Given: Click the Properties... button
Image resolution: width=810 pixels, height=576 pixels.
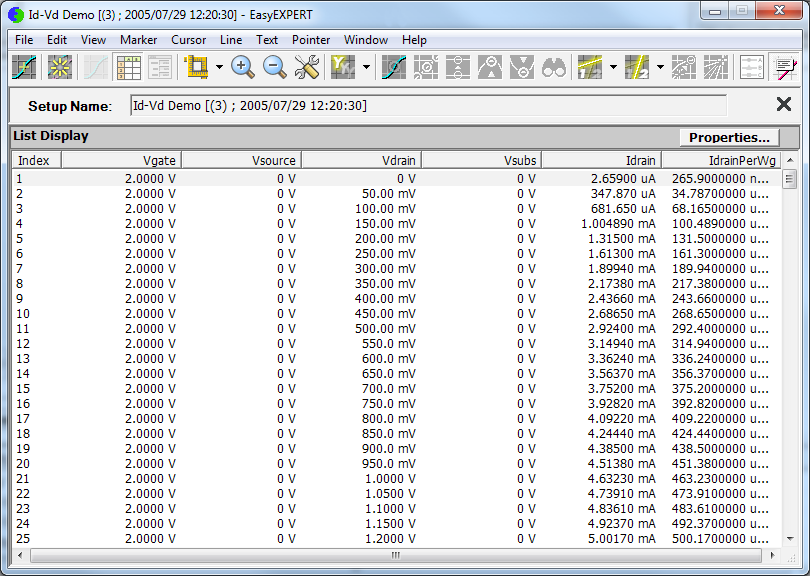Looking at the screenshot, I should [x=729, y=137].
